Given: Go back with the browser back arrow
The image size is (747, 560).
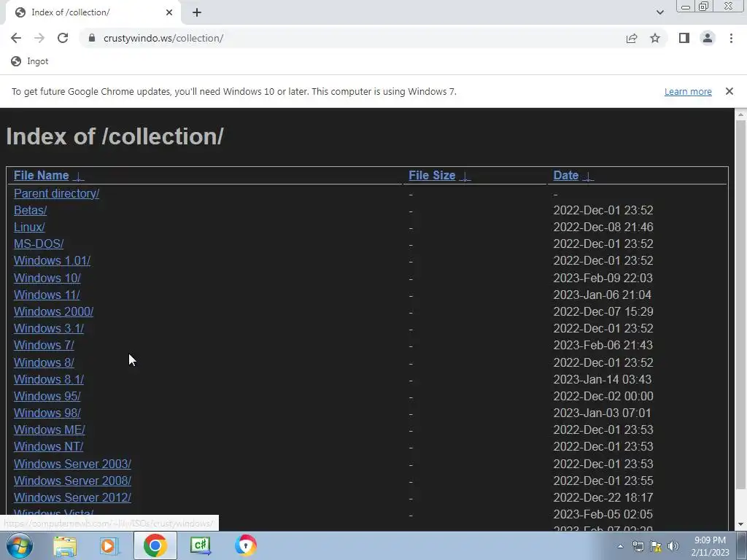Looking at the screenshot, I should 16,38.
